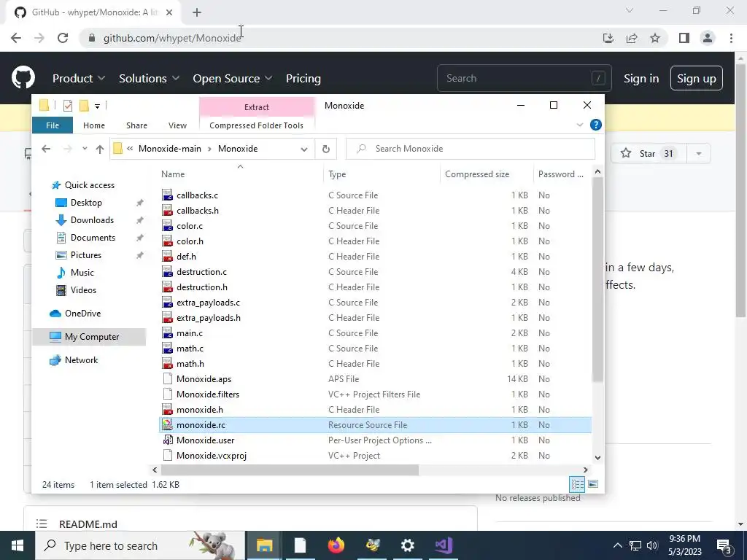The image size is (747, 560).
Task: Click the share page icon in Chrome
Action: [632, 38]
